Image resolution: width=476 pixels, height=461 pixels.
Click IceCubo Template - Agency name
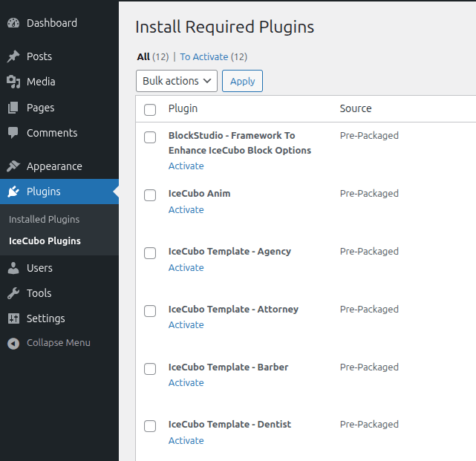tap(229, 252)
